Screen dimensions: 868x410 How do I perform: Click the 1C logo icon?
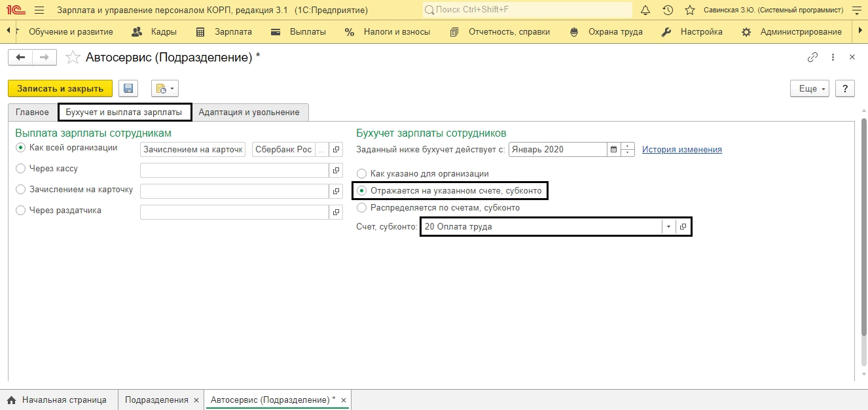(14, 10)
